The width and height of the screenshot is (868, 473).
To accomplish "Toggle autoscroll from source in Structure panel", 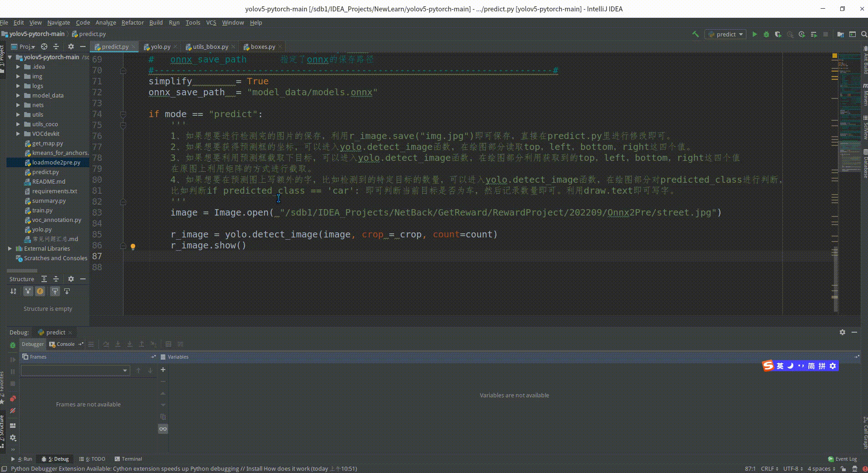I will point(67,291).
